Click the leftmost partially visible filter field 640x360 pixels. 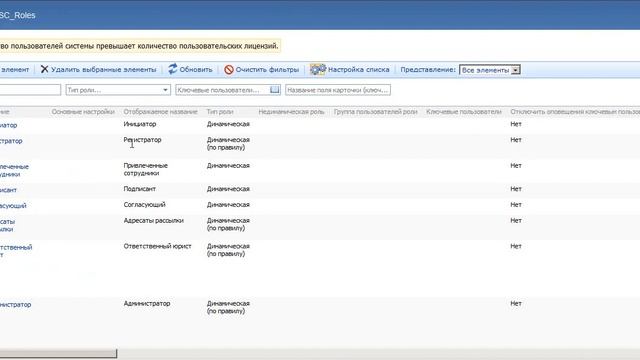tap(30, 90)
